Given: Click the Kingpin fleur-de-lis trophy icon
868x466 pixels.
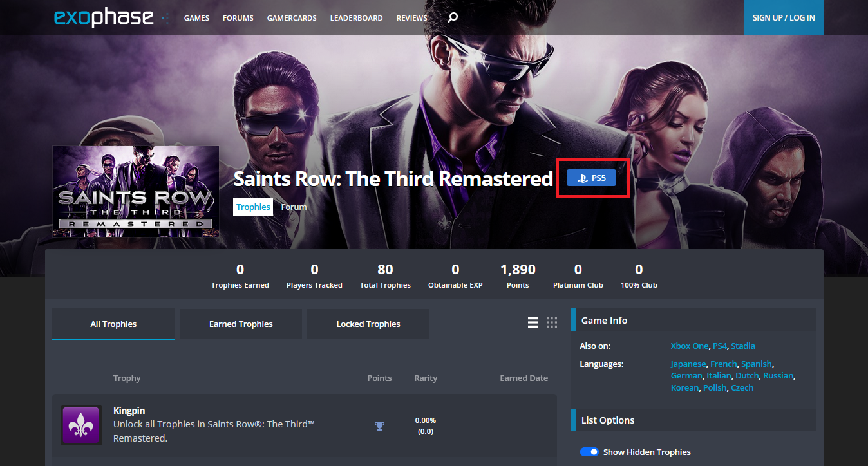Looking at the screenshot, I should point(81,425).
